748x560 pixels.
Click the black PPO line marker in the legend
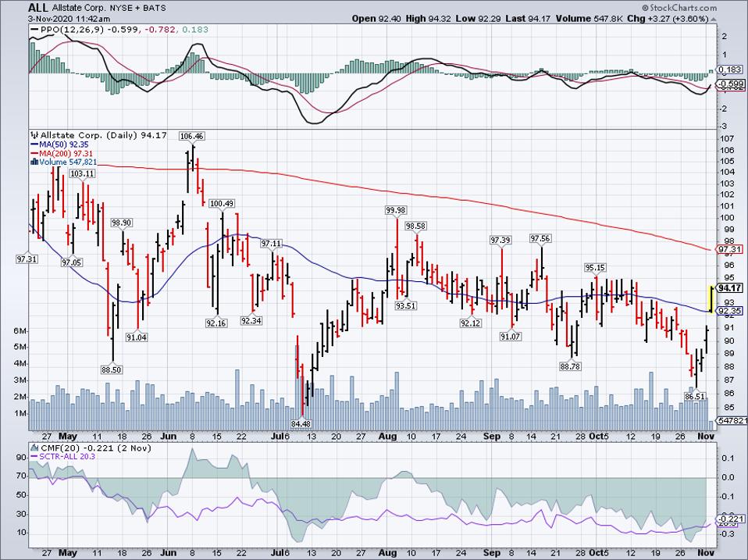coord(35,29)
